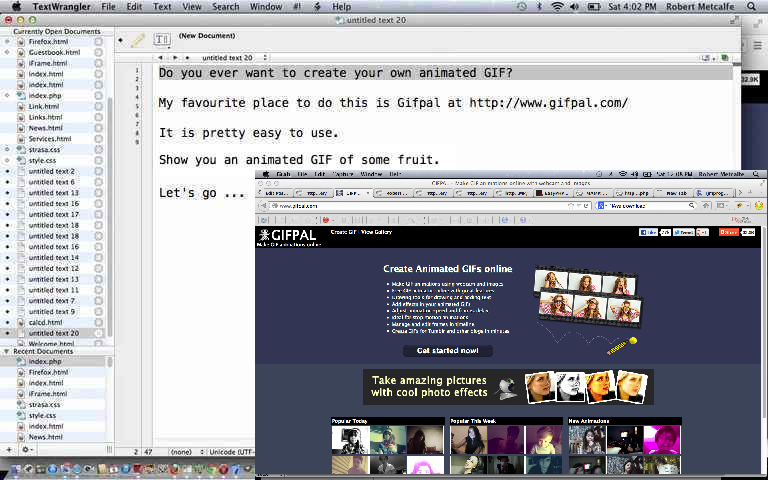Screen dimensions: 768x480
Task: Open style.css under Recent Documents
Action: coord(42,415)
